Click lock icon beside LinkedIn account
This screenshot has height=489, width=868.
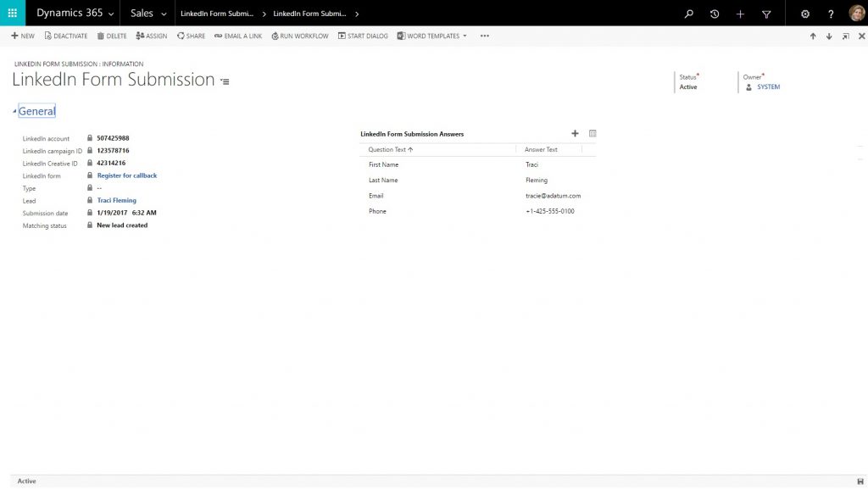(90, 138)
